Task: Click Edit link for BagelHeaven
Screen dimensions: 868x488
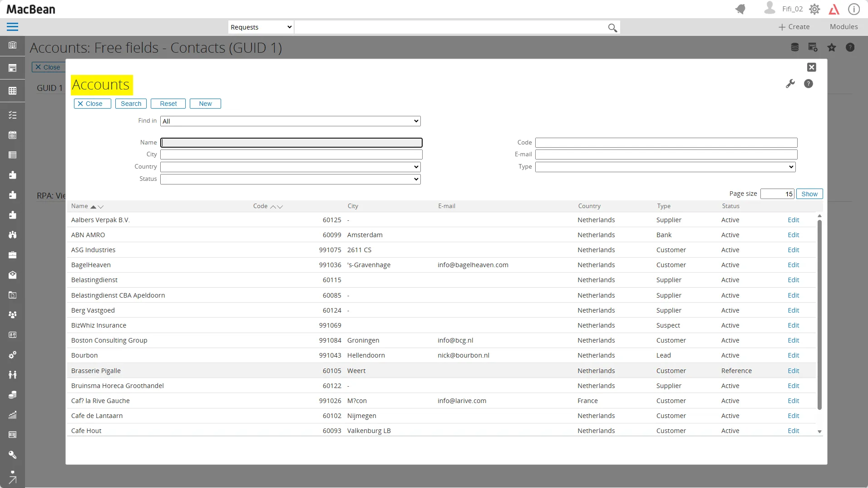Action: (x=793, y=265)
